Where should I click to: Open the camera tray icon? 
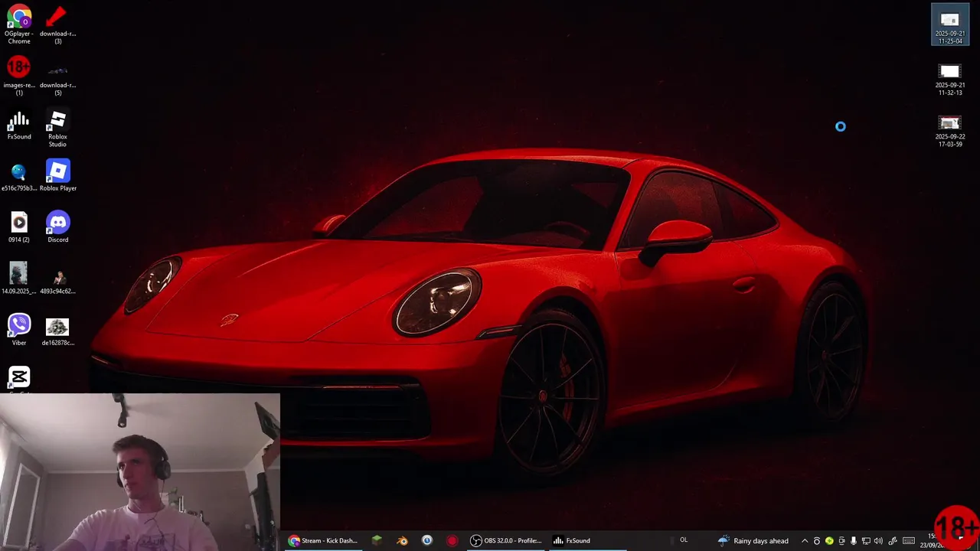tap(841, 541)
